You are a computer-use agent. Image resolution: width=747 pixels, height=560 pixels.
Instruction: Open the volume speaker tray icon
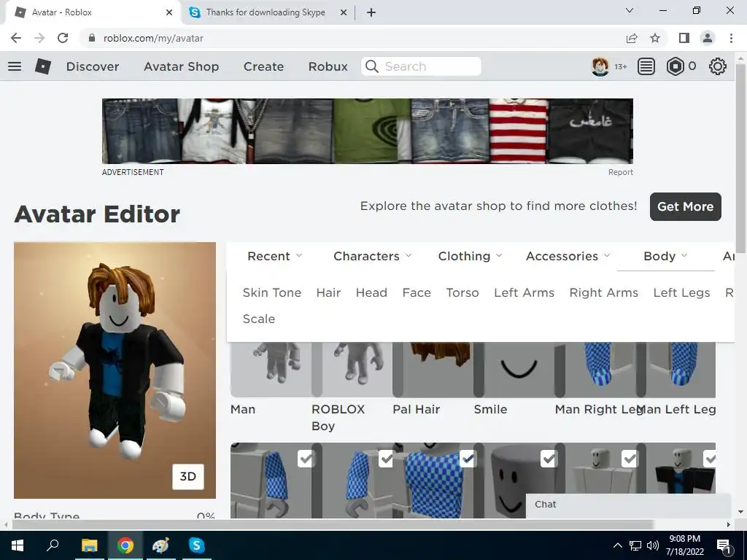click(653, 545)
